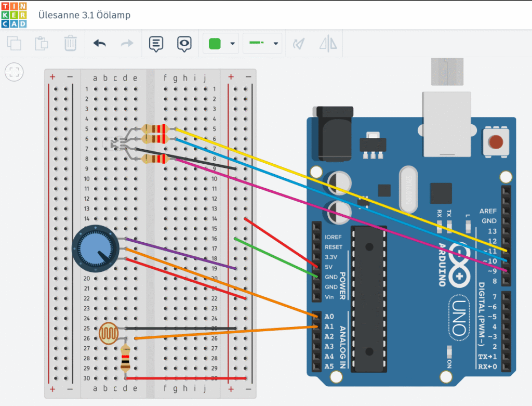Select the purple wire from potentiometer
This screenshot has height=406, width=532.
click(x=180, y=254)
